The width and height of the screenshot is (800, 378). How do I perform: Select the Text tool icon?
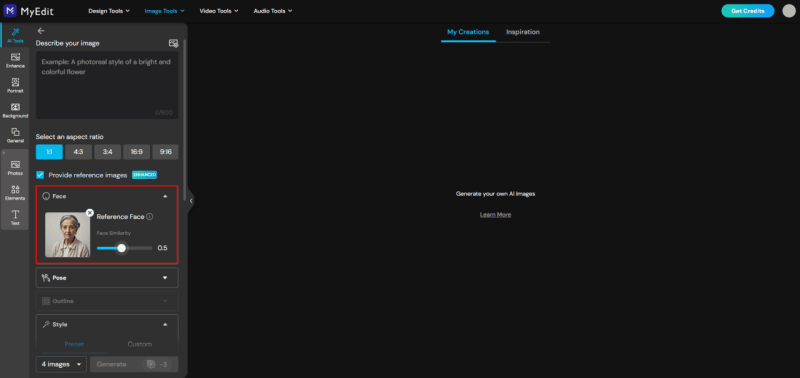point(15,217)
